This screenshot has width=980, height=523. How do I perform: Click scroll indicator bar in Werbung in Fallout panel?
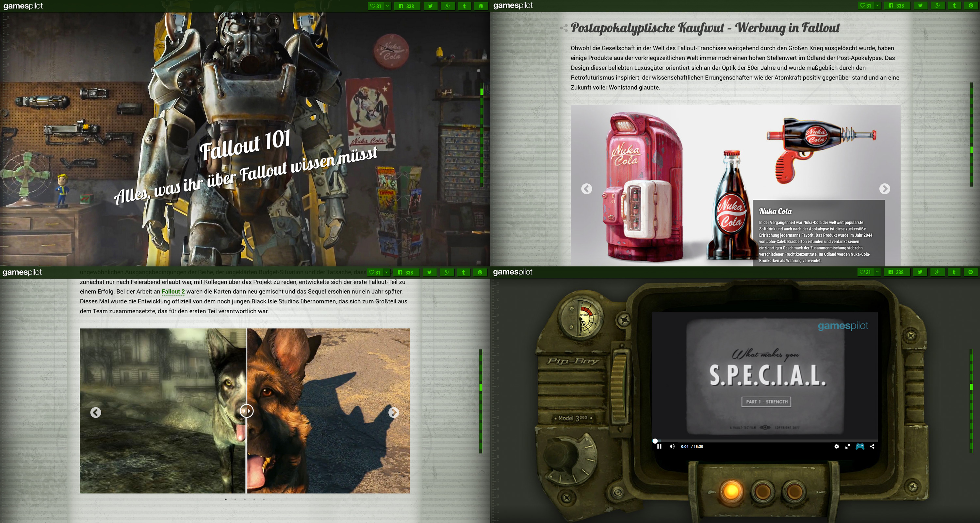pyautogui.click(x=972, y=134)
